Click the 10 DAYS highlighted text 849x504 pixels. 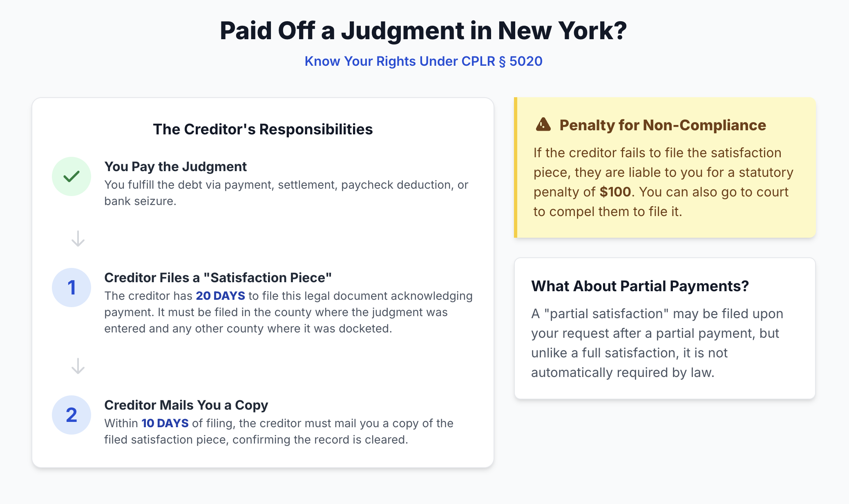165,423
